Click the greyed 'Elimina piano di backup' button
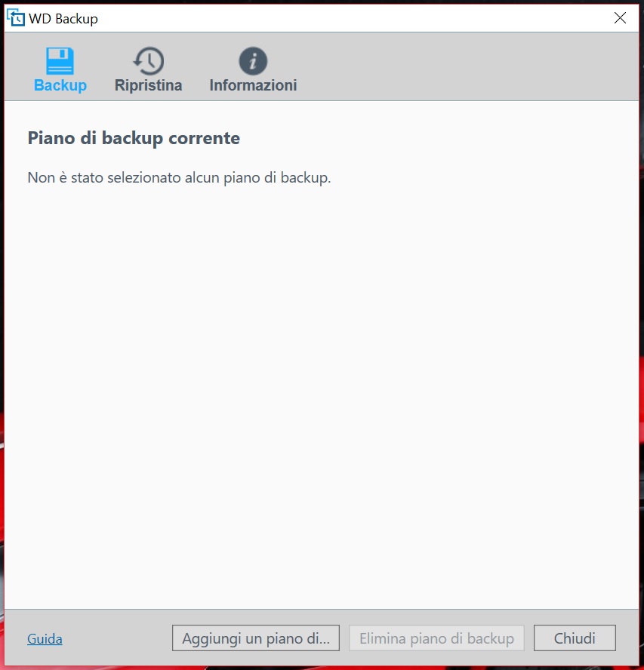 pos(436,638)
